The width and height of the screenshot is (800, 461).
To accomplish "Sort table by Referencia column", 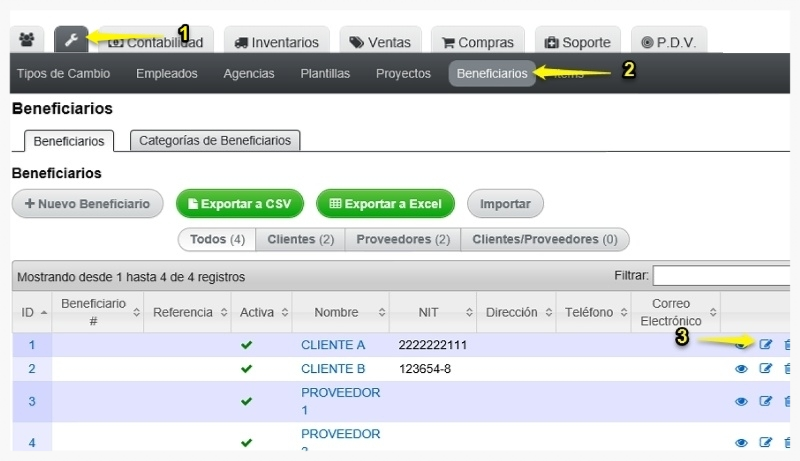I will pyautogui.click(x=187, y=312).
